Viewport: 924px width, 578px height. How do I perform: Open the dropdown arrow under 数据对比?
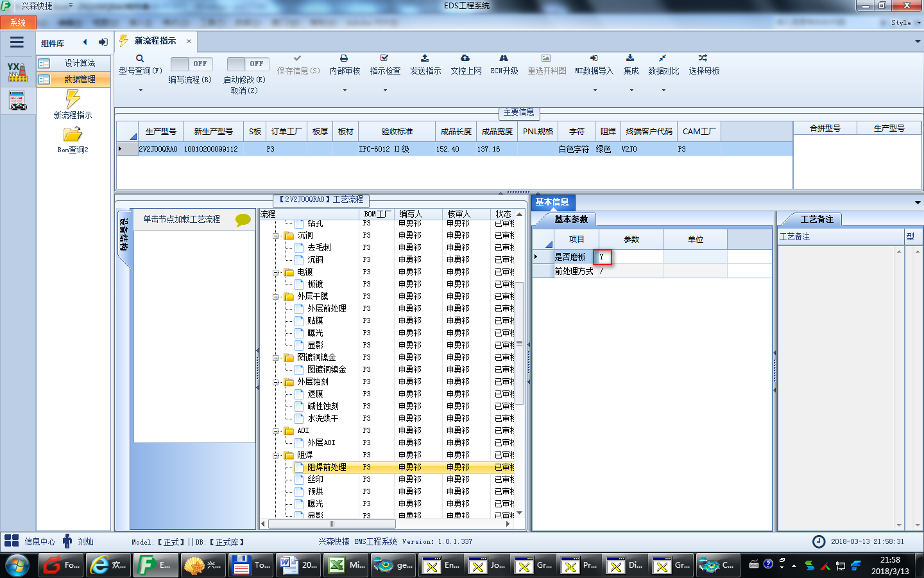tap(663, 90)
